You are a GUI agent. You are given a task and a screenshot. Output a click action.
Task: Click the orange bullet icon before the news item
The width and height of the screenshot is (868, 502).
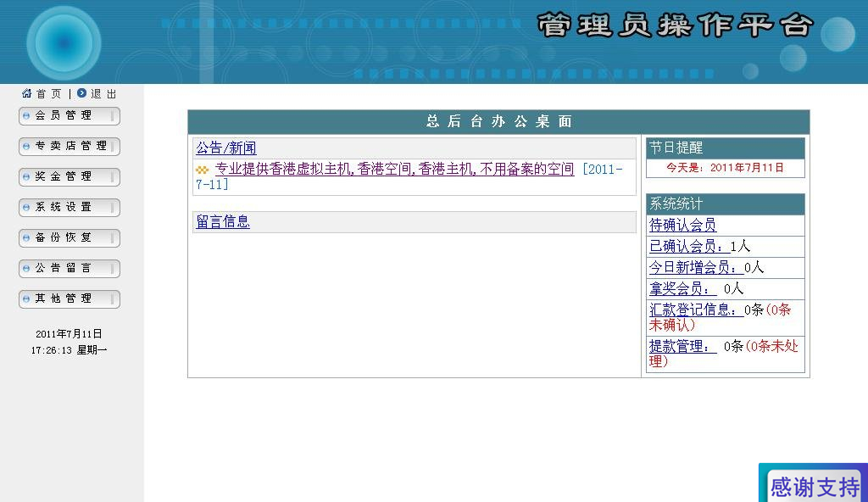(202, 170)
